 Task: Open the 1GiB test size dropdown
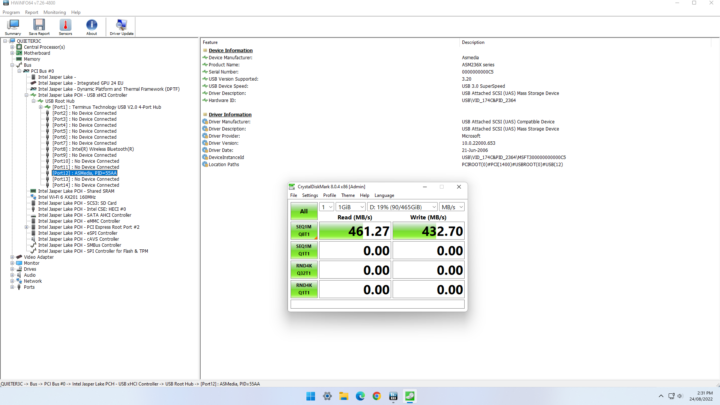pyautogui.click(x=350, y=207)
